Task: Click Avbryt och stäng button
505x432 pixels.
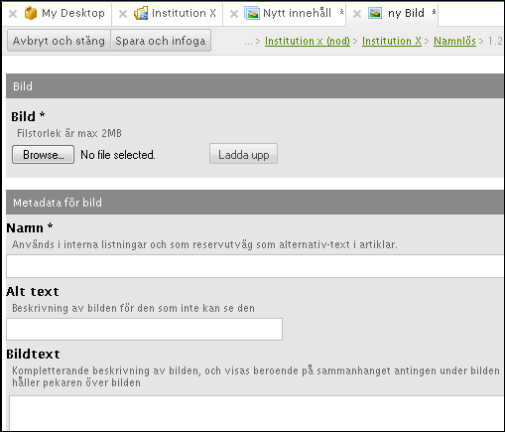Action: pyautogui.click(x=59, y=41)
